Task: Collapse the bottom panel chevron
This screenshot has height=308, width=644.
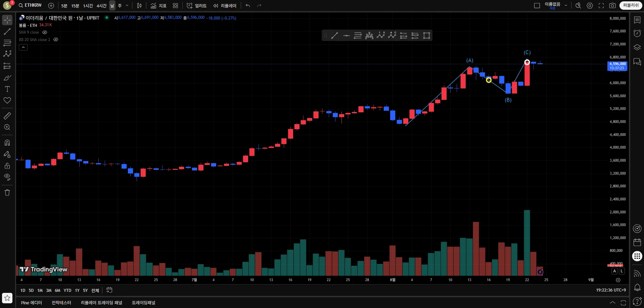Action: (612, 303)
